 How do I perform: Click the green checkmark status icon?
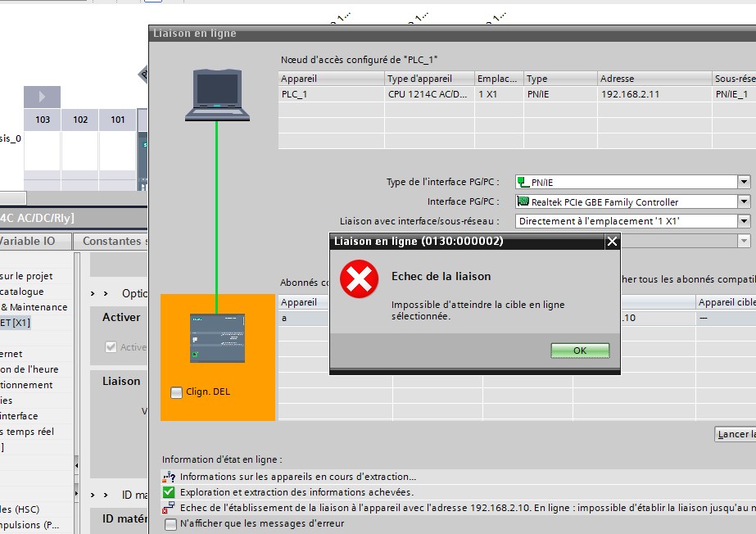coord(169,492)
